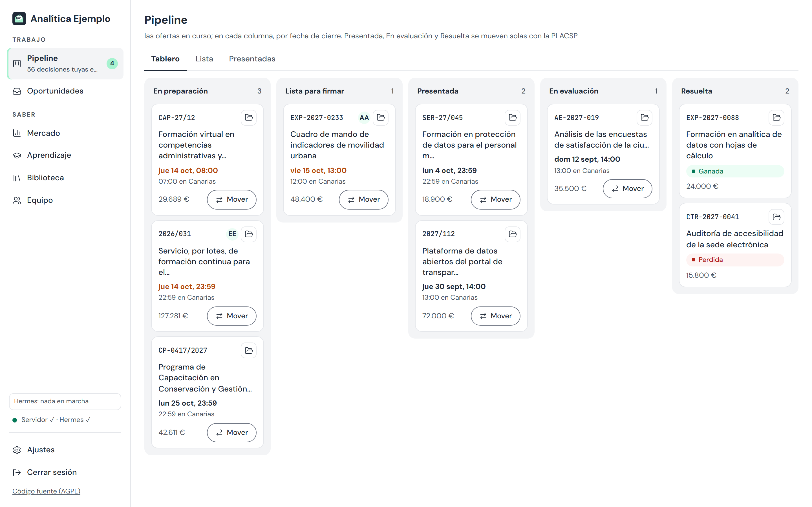
Task: Switch to the Presentadas tab
Action: pyautogui.click(x=252, y=59)
